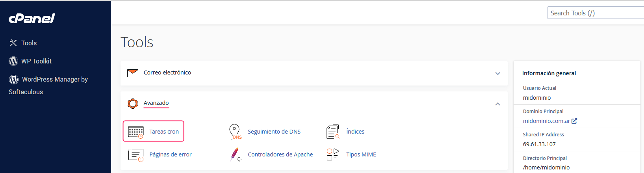Open the midominio.com.ar domain link
Screen dimensions: 644x173
(546, 121)
